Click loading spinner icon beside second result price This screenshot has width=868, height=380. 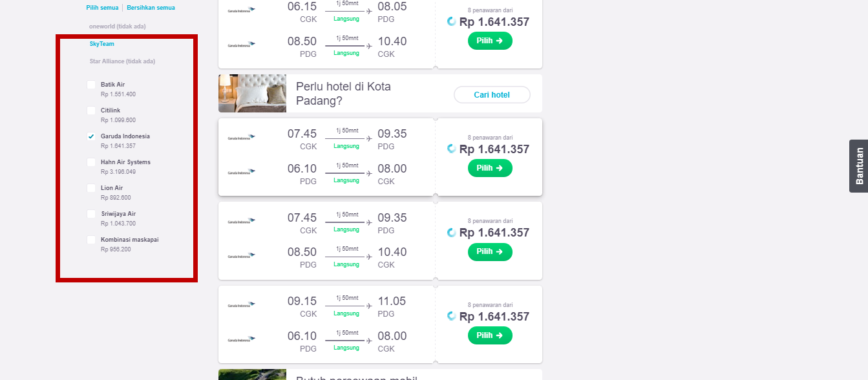click(452, 149)
